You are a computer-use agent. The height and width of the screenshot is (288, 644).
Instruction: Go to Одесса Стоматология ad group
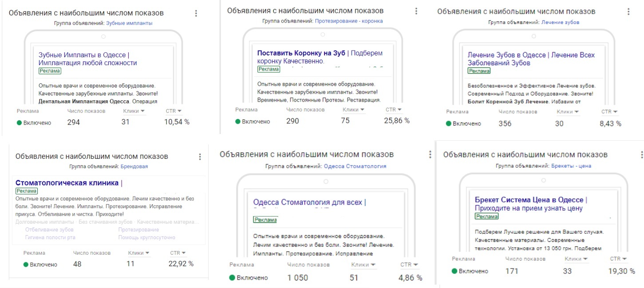click(355, 166)
